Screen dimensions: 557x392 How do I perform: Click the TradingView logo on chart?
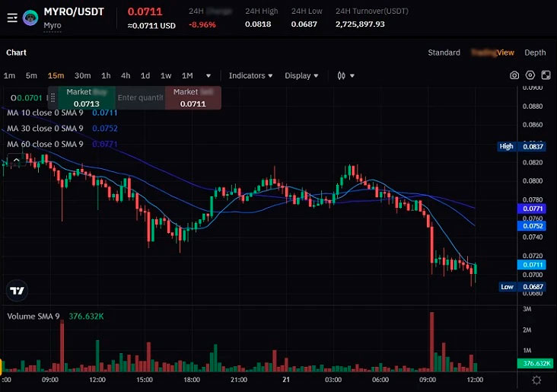pyautogui.click(x=17, y=290)
